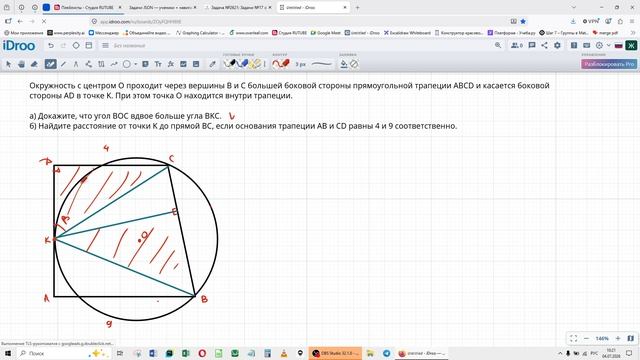
Task: Open a new browser tab
Action: click(x=358, y=7)
